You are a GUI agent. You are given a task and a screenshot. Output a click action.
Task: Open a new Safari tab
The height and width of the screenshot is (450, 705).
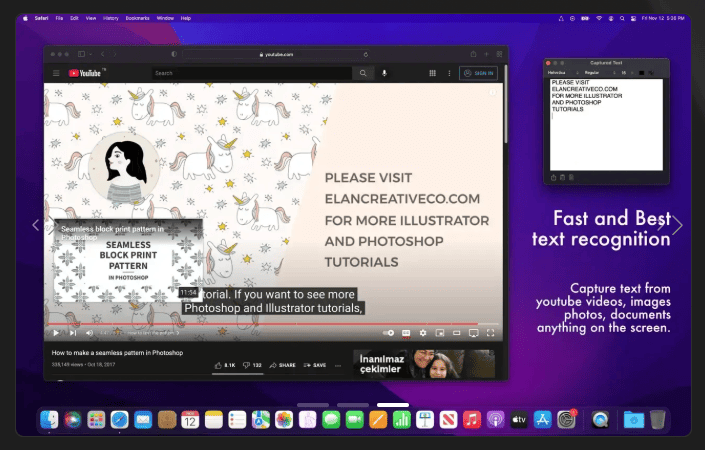(486, 54)
